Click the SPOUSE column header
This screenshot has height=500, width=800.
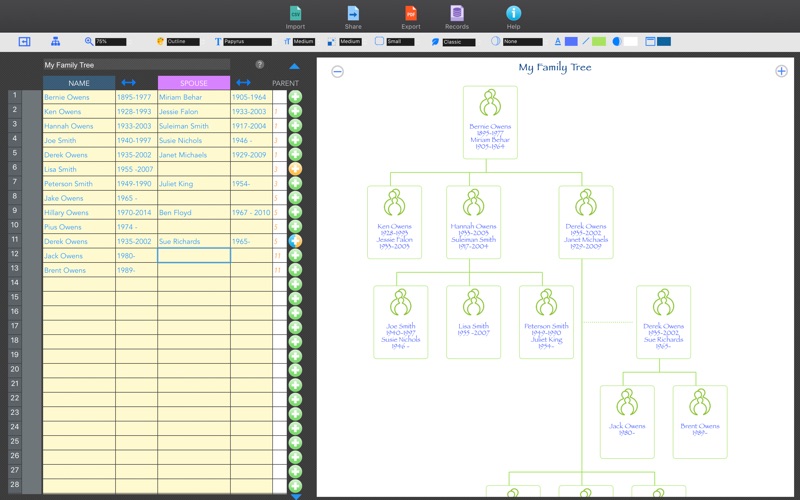coord(194,83)
